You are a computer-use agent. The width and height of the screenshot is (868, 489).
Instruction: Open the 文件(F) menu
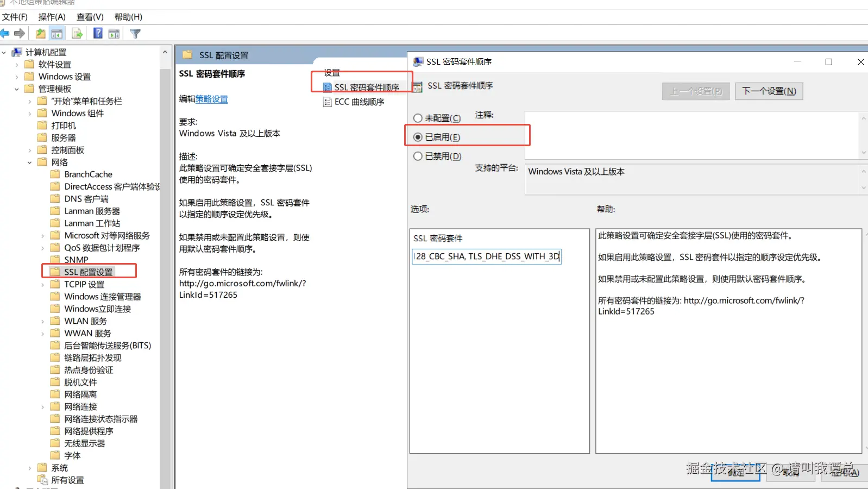tap(15, 17)
